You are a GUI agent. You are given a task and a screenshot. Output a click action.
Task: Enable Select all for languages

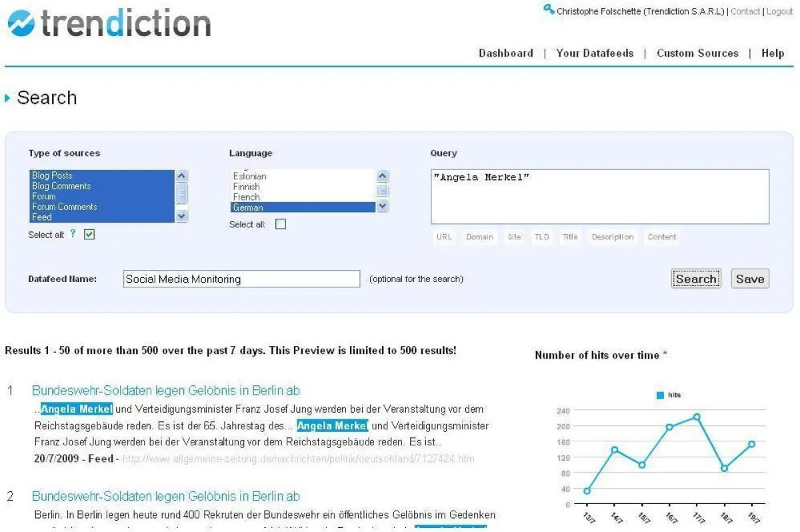pyautogui.click(x=281, y=224)
